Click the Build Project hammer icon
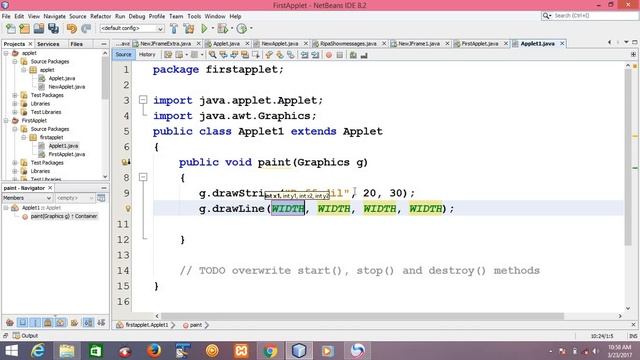Screen dimensions: 640x360 174,29
